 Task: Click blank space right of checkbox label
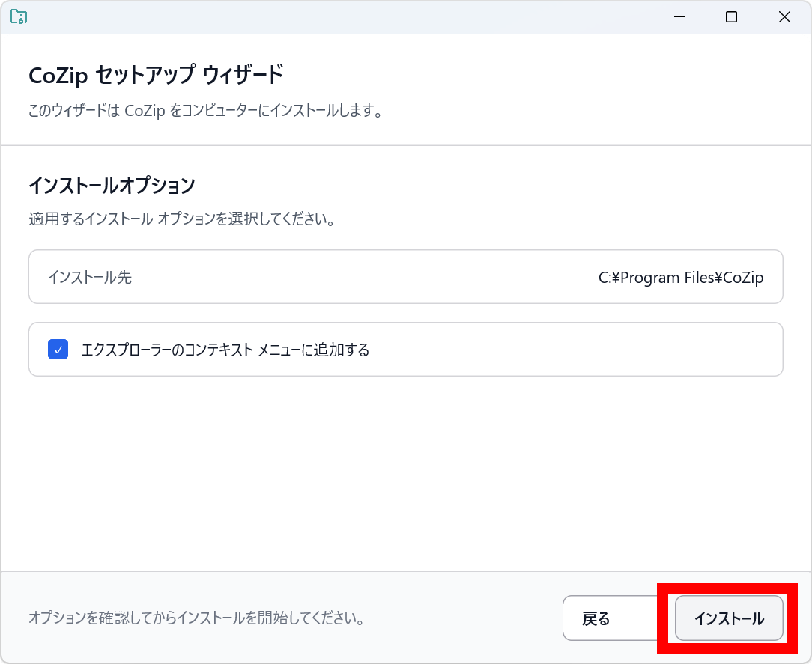point(577,350)
